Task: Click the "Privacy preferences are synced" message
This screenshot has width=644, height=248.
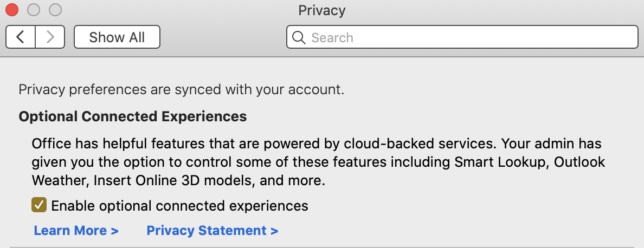Action: click(x=181, y=89)
